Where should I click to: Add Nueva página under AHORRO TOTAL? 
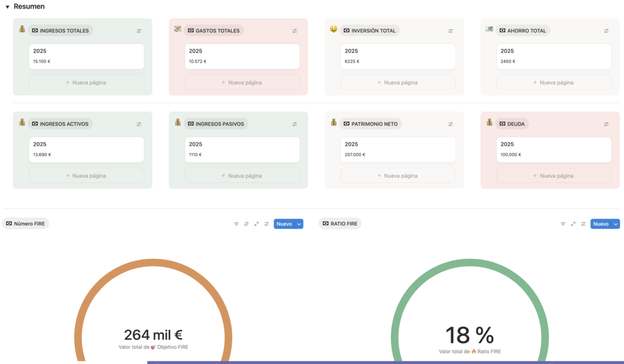click(554, 82)
